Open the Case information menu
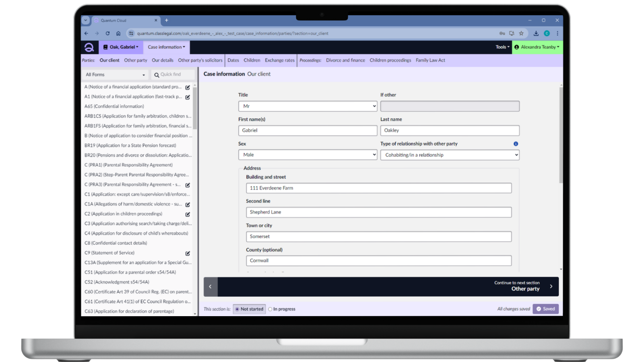 166,47
